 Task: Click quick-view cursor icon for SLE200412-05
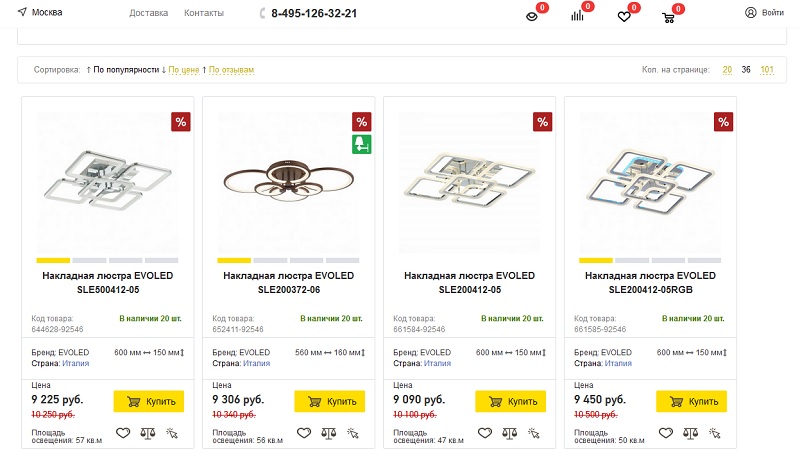coord(533,433)
